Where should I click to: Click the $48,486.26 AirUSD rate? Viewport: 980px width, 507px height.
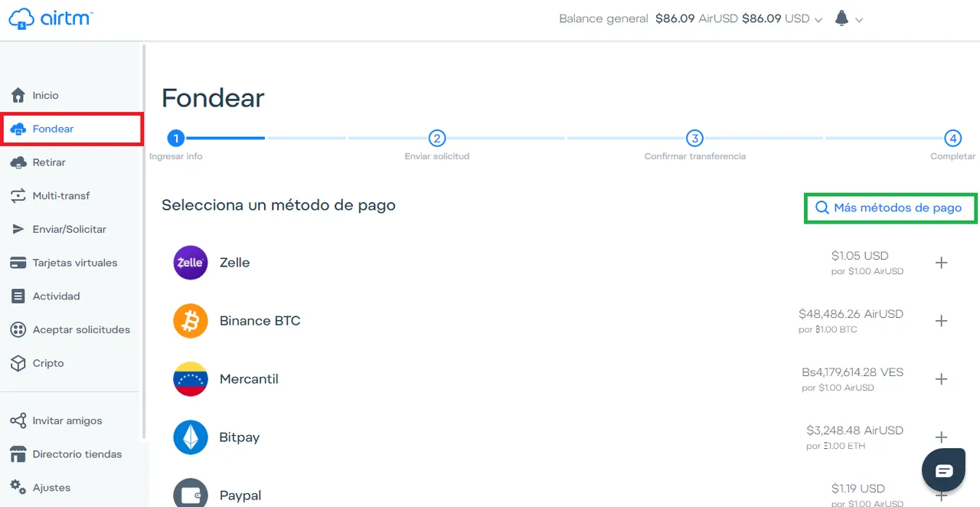(851, 314)
